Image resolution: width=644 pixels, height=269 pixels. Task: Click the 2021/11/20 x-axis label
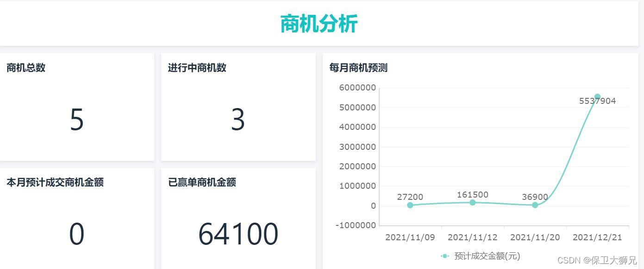(x=535, y=237)
